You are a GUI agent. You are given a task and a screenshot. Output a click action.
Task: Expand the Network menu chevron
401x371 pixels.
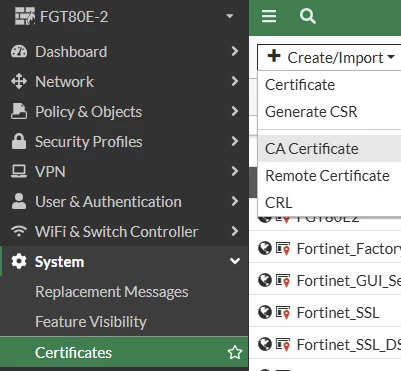coord(235,81)
